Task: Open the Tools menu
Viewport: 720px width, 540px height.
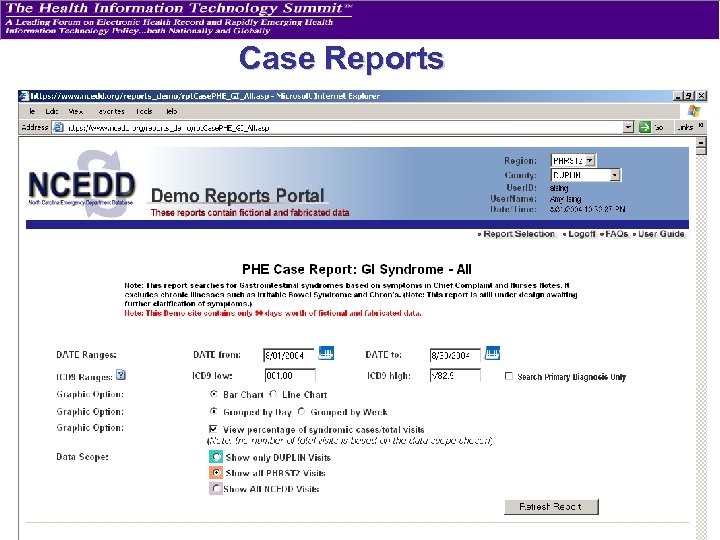Action: pyautogui.click(x=144, y=111)
